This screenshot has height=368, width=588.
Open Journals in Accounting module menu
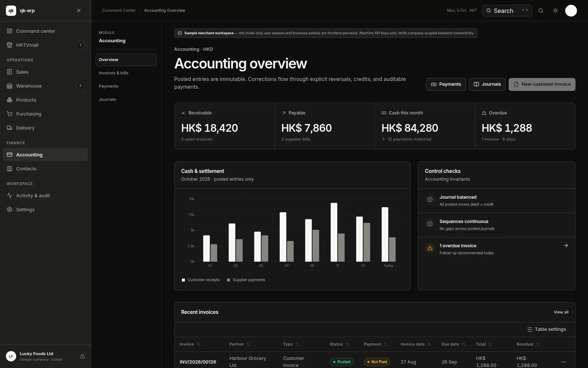click(x=126, y=99)
